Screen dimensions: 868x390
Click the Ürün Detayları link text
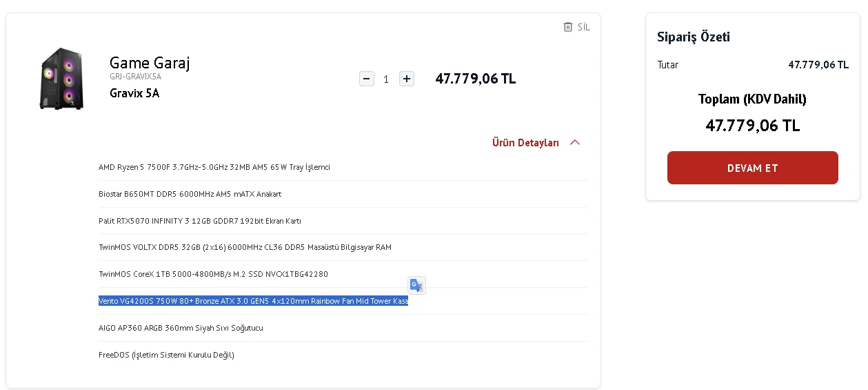(x=525, y=143)
